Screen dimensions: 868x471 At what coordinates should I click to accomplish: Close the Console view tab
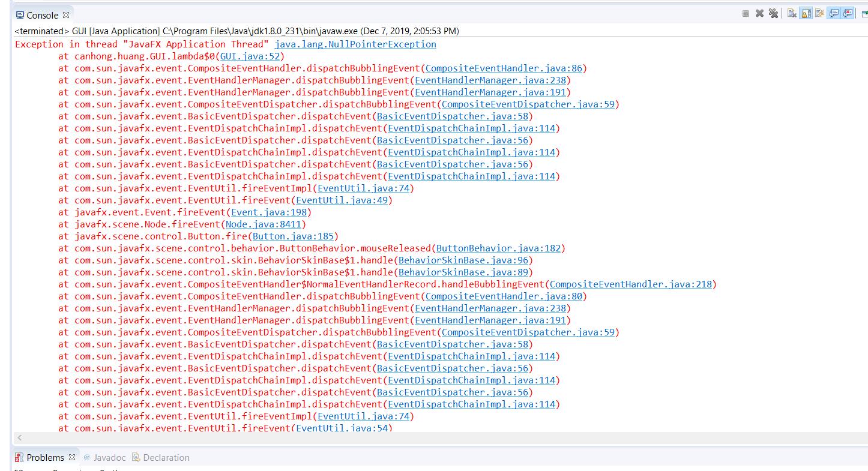[x=66, y=15]
